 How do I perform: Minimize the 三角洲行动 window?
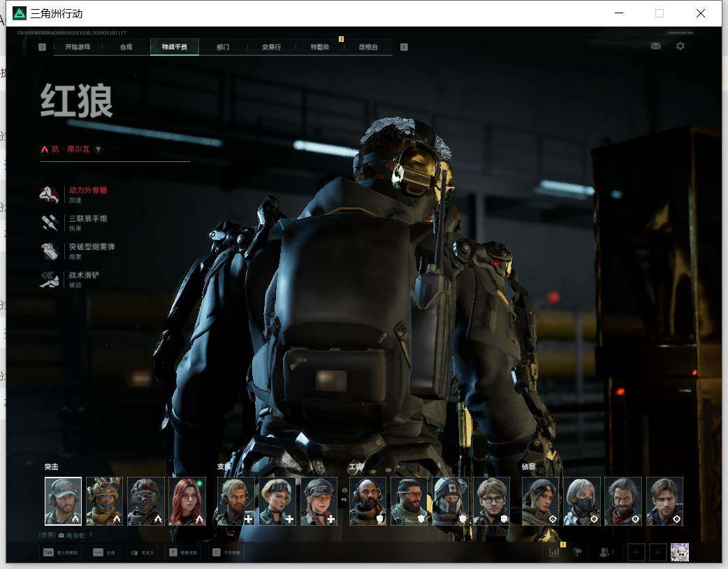pyautogui.click(x=619, y=13)
